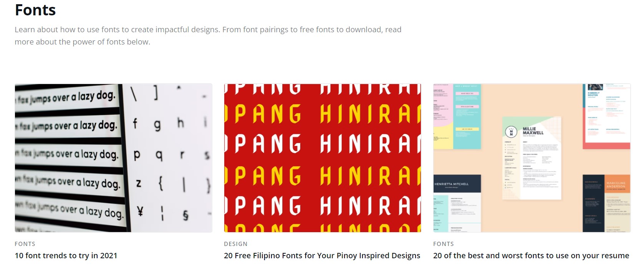Select the middle article card about Filipino fonts

pos(322,169)
